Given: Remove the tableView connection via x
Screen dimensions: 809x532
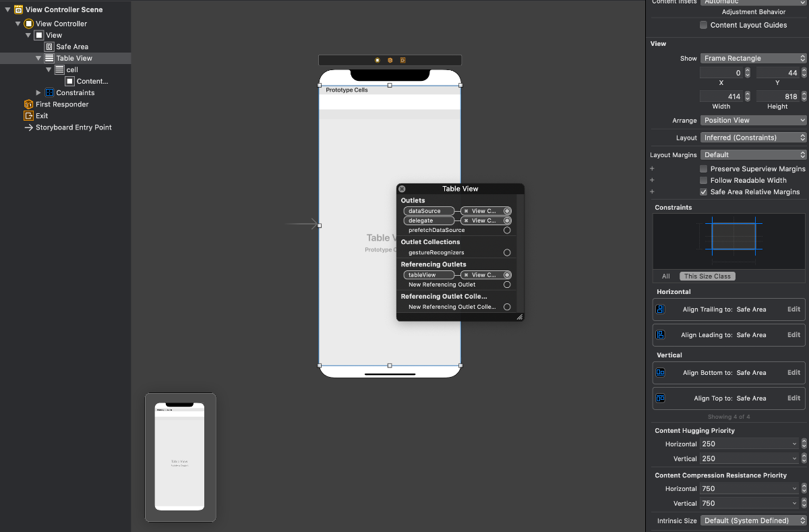Looking at the screenshot, I should (x=466, y=275).
